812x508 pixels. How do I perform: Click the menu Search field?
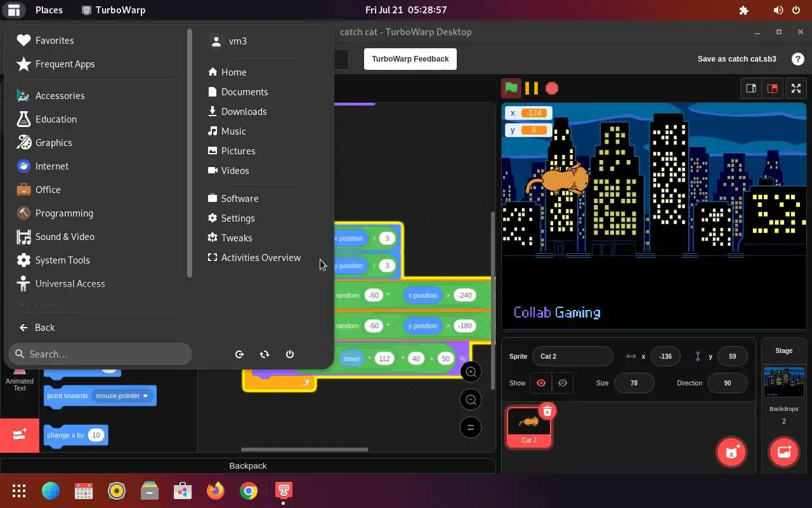(100, 354)
